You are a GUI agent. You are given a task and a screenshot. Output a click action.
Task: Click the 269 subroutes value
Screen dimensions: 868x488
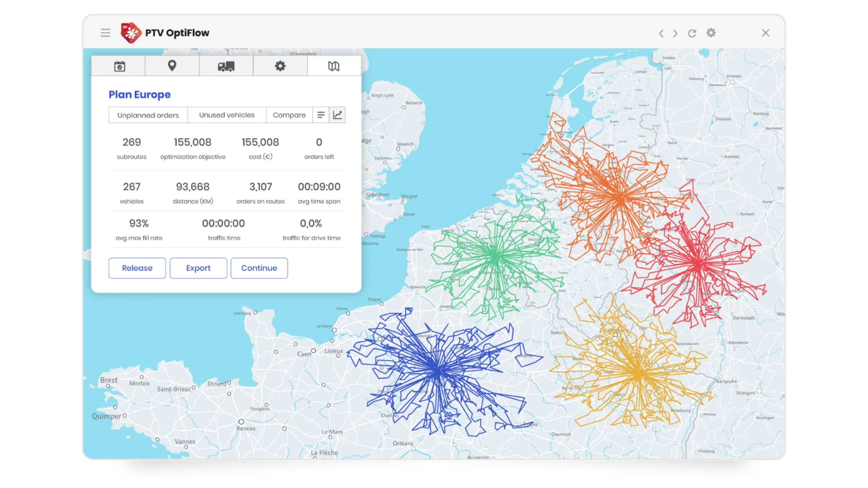tap(132, 142)
